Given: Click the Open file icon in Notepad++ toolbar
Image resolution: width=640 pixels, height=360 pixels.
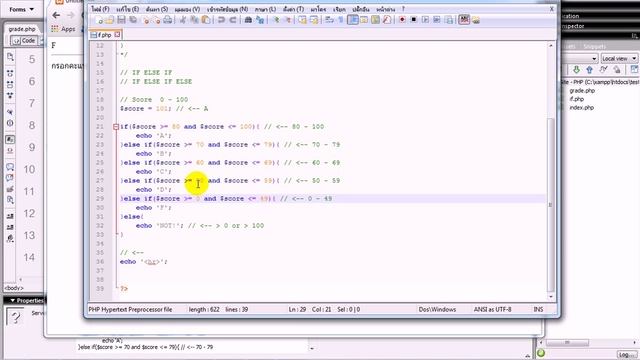Looking at the screenshot, I should 110,20.
